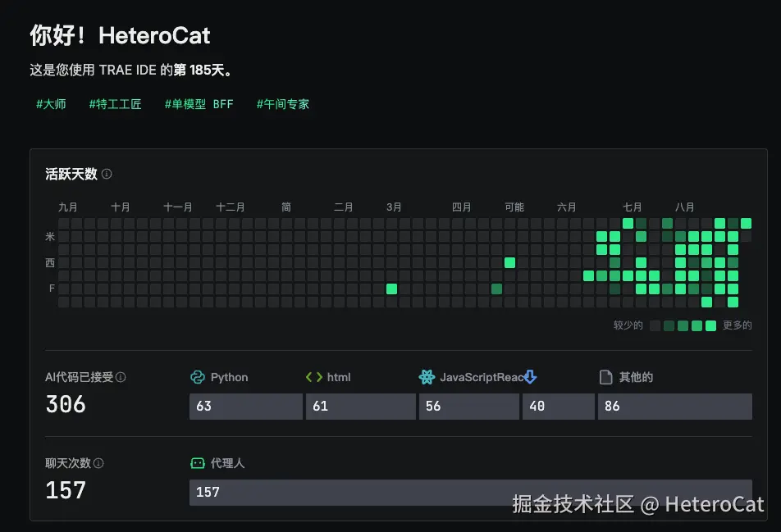The height and width of the screenshot is (532, 781).
Task: Click the 聊天次数 label
Action: coord(68,463)
